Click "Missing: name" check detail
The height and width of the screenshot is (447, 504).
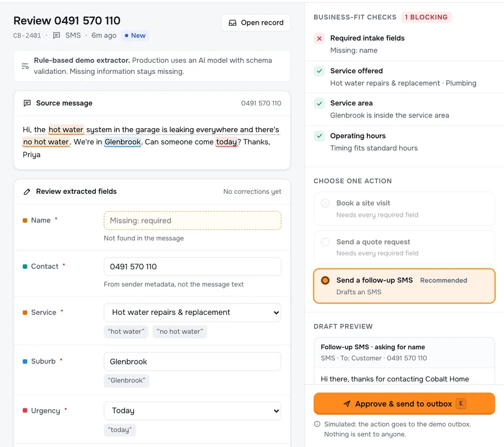click(353, 50)
